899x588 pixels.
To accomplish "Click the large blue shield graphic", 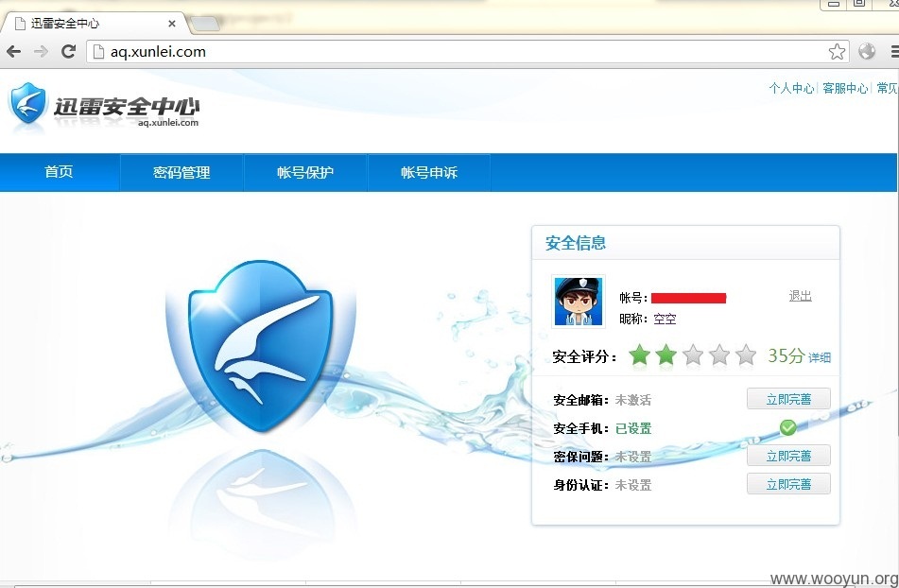I will (261, 346).
